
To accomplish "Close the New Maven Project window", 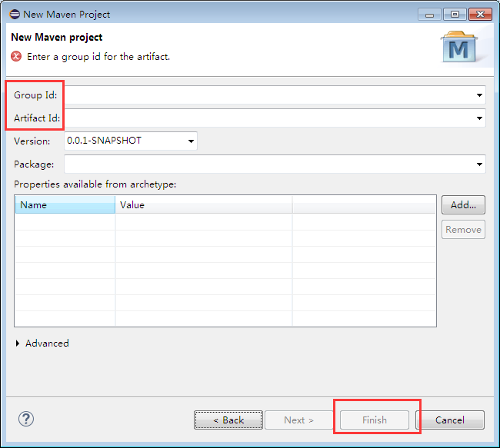I will [480, 15].
